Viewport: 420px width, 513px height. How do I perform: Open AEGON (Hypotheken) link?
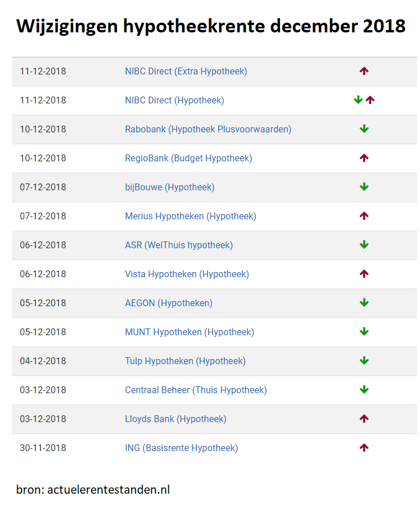click(x=169, y=303)
